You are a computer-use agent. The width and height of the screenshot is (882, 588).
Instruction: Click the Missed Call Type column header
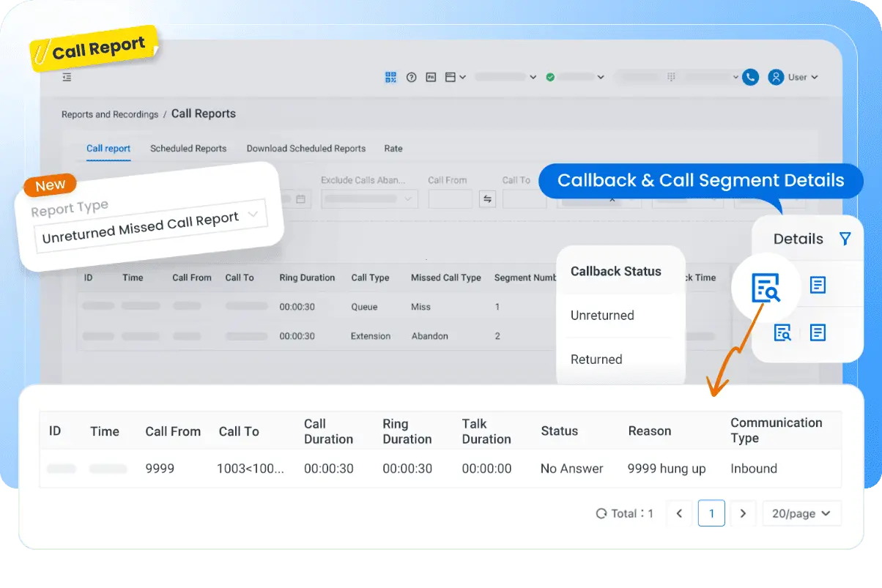(x=446, y=278)
